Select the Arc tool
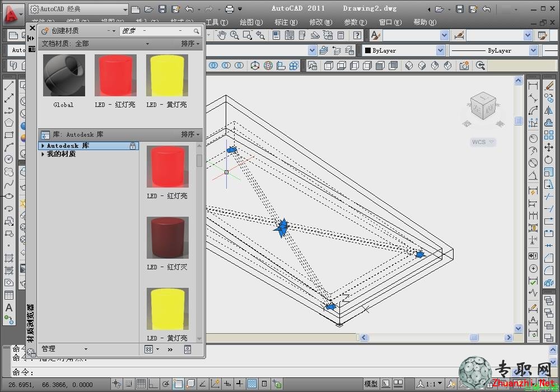Screen dimensions: 560x392 (x=9, y=147)
